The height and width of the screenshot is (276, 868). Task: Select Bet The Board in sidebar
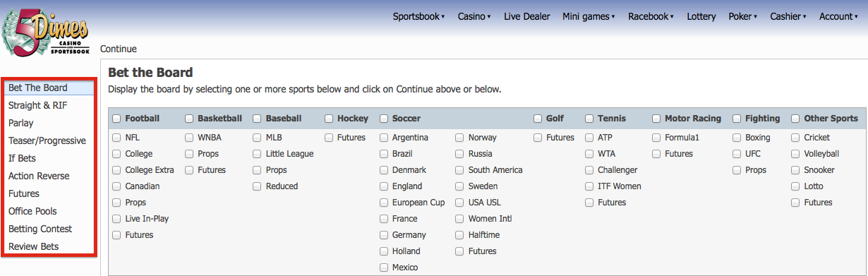pyautogui.click(x=49, y=88)
